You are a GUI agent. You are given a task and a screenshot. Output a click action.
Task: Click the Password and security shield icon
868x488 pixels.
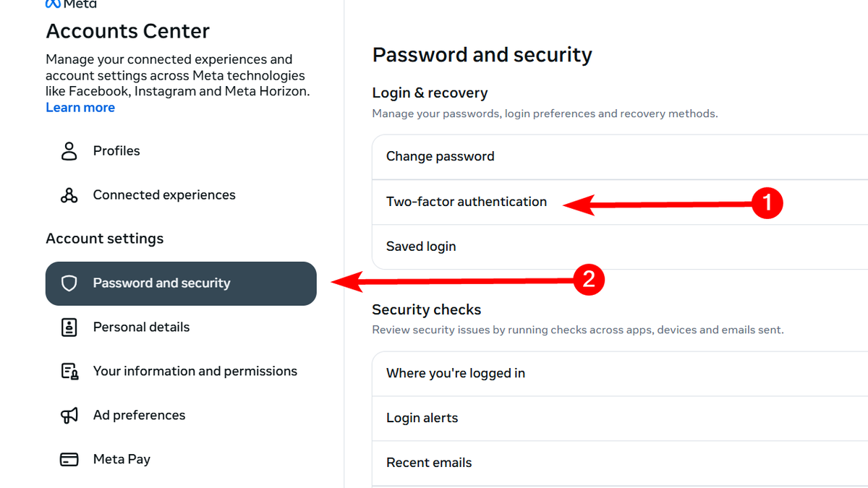69,283
